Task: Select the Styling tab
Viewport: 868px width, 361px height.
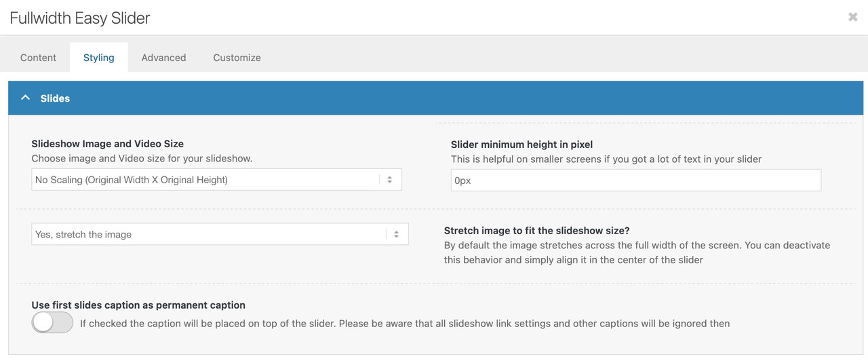Action: pyautogui.click(x=98, y=58)
